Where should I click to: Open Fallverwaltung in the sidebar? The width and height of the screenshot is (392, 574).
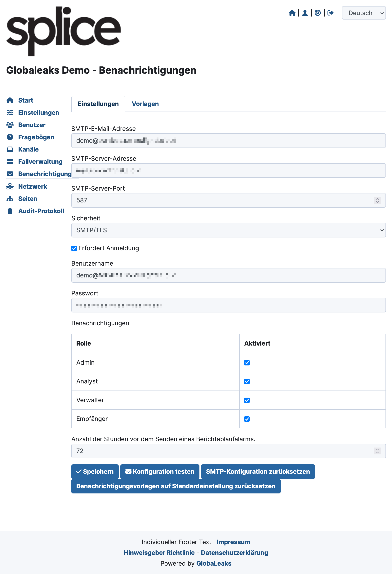pyautogui.click(x=40, y=161)
